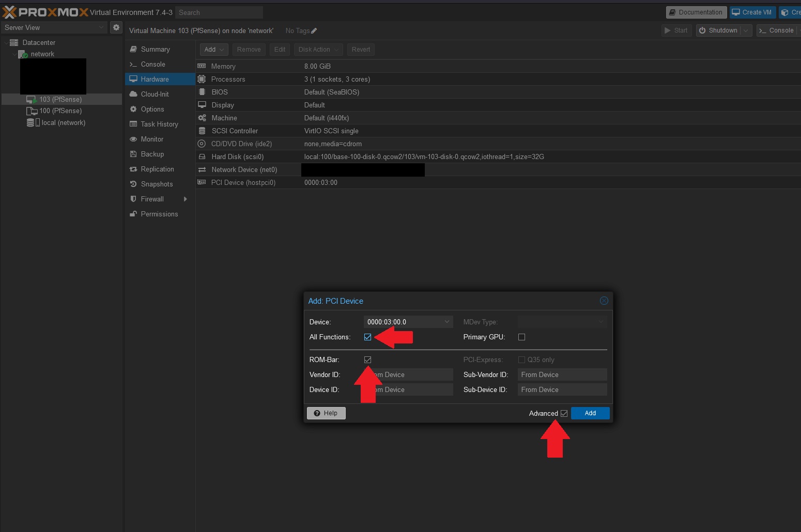
Task: Toggle the ROM-Bar checkbox
Action: 367,359
